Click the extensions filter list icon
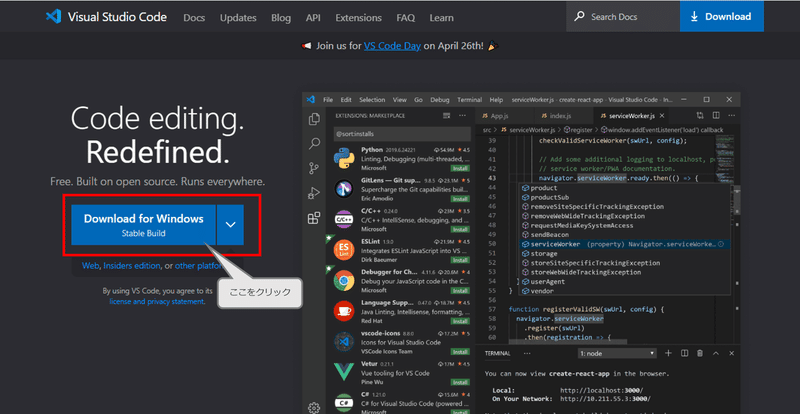 (x=447, y=115)
